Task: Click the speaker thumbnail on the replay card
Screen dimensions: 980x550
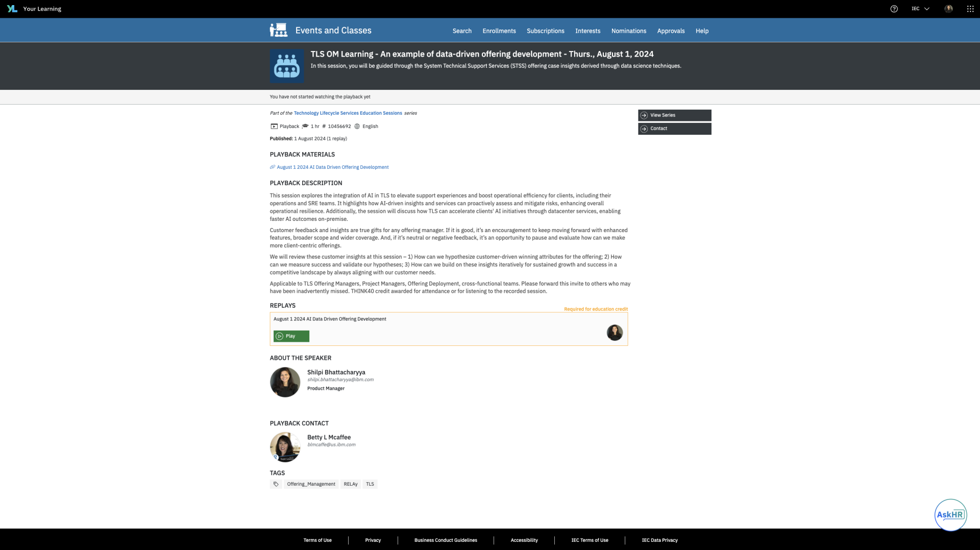Action: pyautogui.click(x=615, y=333)
